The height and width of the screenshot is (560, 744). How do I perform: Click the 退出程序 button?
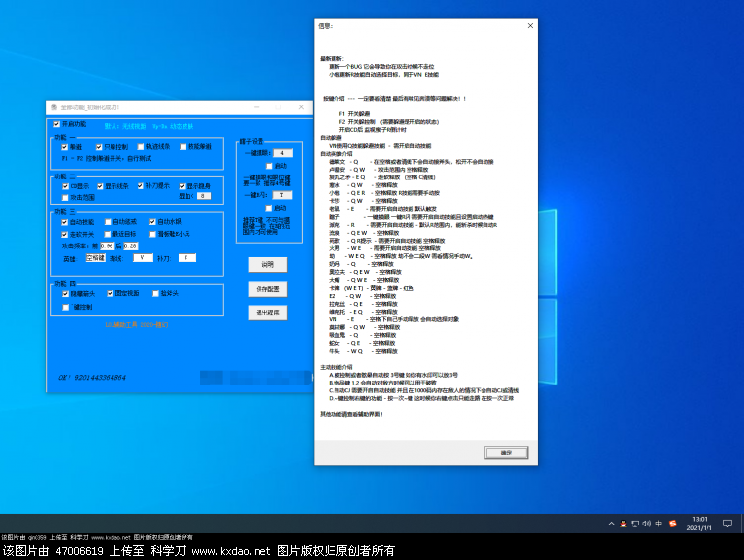pos(267,313)
